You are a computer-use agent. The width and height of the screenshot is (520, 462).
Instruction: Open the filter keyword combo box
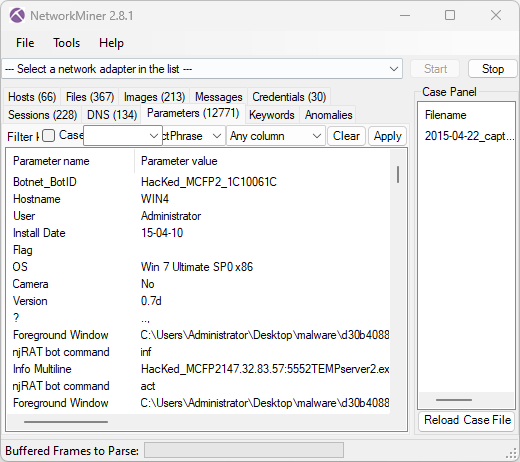coord(123,136)
